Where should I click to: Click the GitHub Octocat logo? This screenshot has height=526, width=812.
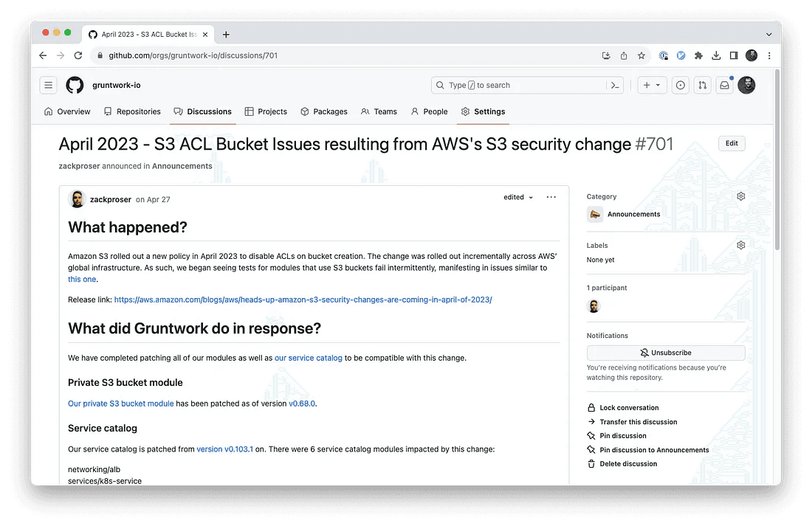pyautogui.click(x=75, y=85)
